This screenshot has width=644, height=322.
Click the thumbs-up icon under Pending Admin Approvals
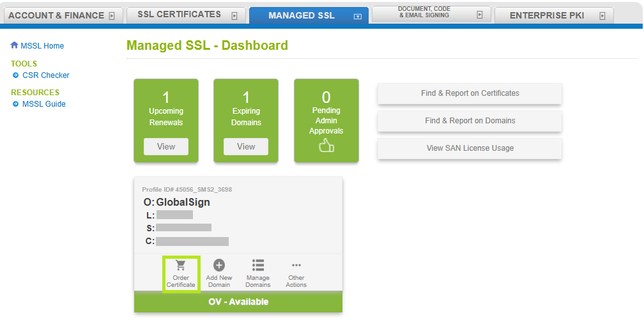326,146
